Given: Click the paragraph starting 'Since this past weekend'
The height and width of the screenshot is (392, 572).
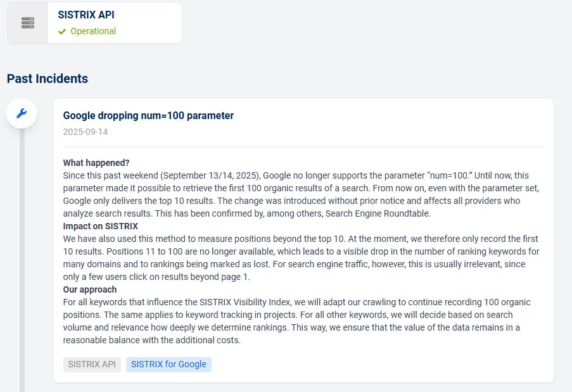Looking at the screenshot, I should pos(301,194).
